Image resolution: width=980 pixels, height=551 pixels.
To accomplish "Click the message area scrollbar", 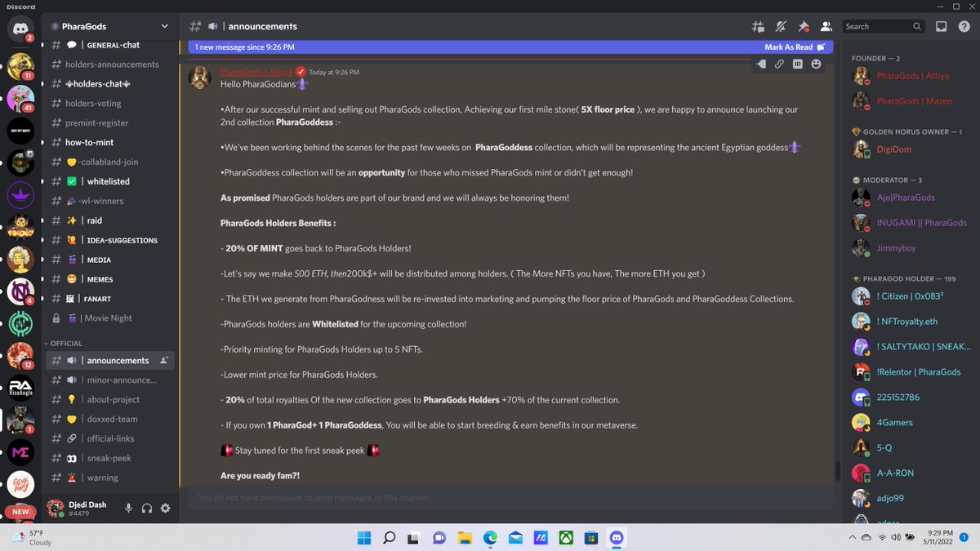I will click(x=836, y=471).
